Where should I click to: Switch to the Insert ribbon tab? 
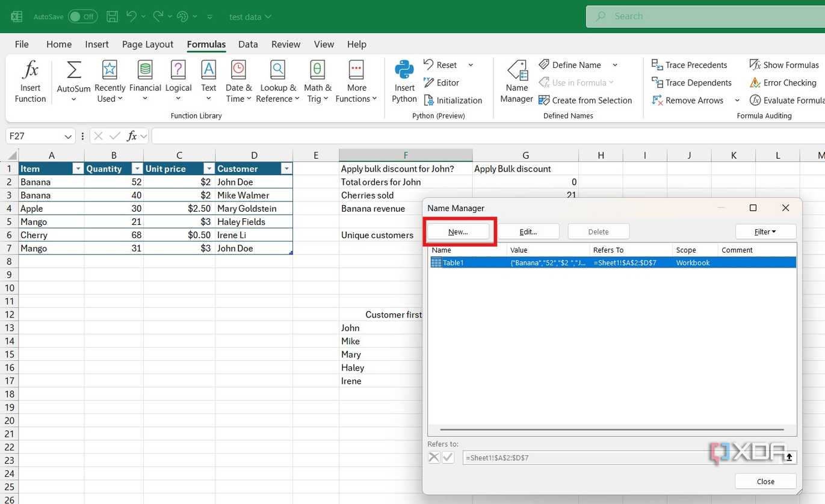97,44
